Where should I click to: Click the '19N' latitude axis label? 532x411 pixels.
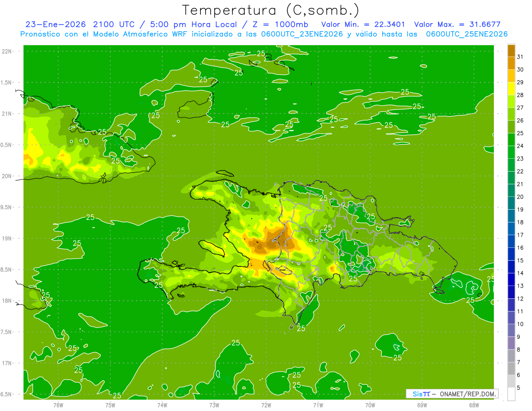[x=7, y=239]
